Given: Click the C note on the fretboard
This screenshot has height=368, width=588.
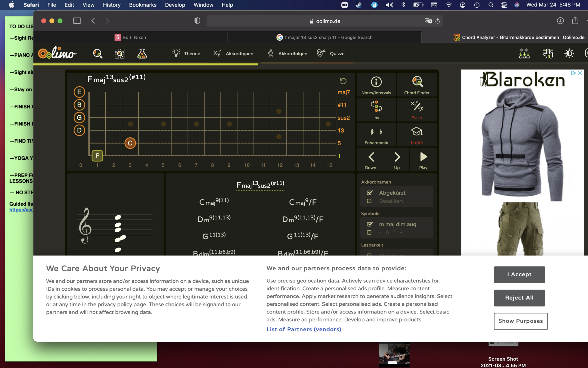Looking at the screenshot, I should (x=130, y=143).
